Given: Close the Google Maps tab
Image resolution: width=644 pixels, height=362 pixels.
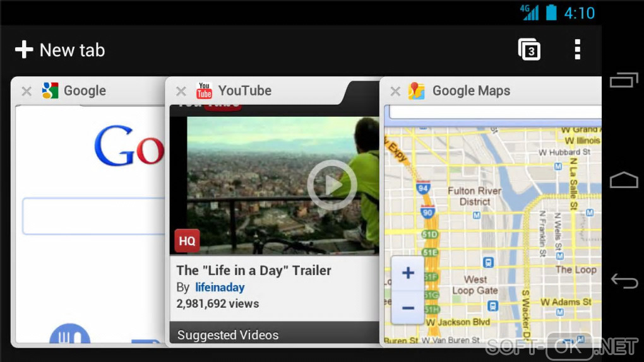Looking at the screenshot, I should point(395,91).
